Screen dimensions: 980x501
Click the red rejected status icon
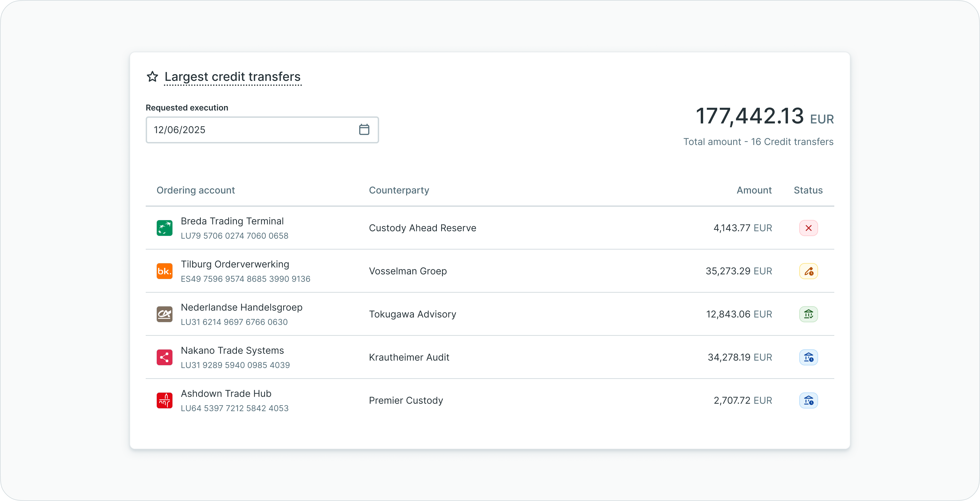tap(808, 228)
